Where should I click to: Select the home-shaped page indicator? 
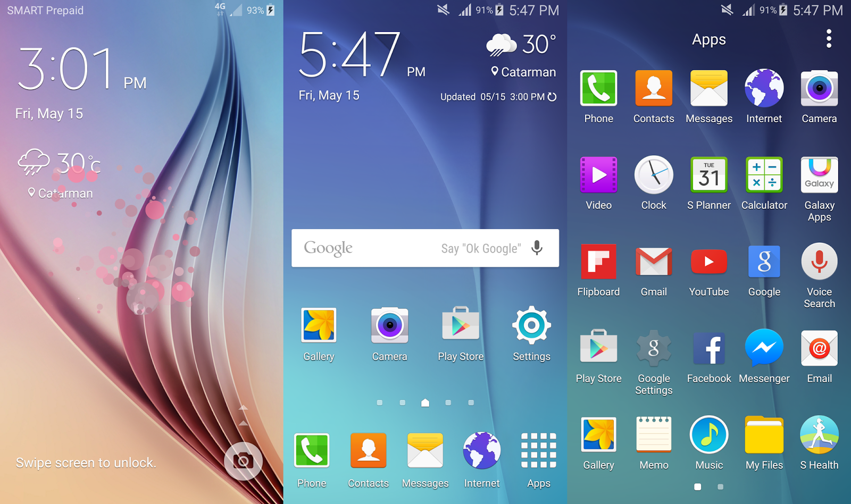(x=425, y=402)
